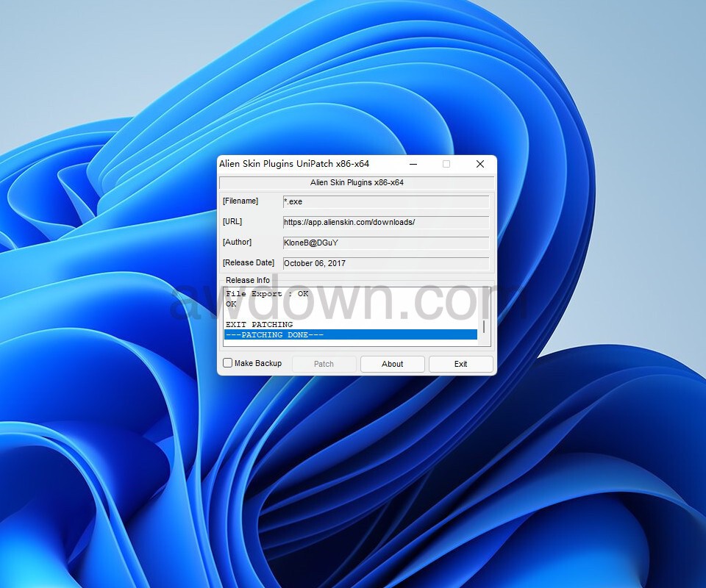Viewport: 706px width, 588px height.
Task: Select the Author field showing KloneB@DGuY
Action: (385, 243)
